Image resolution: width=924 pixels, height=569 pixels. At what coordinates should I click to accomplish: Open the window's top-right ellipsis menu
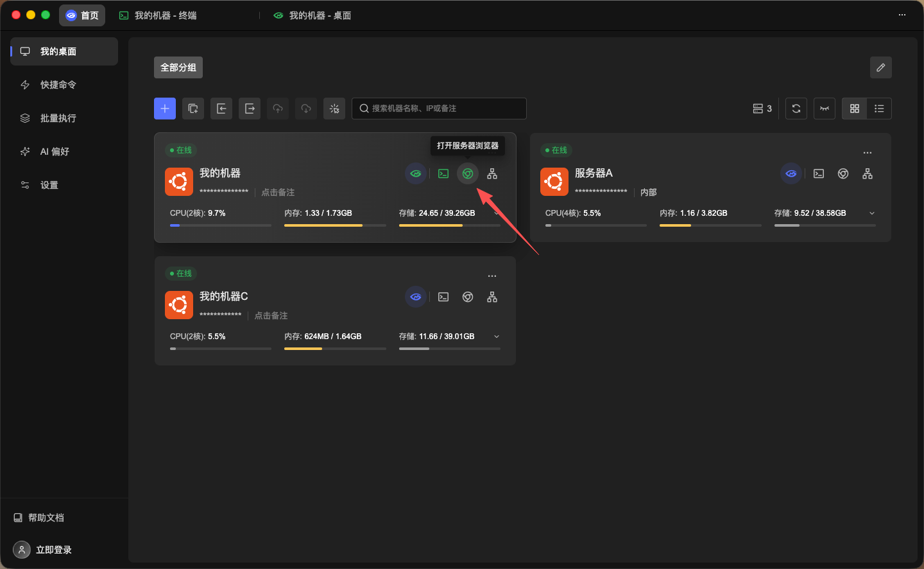pyautogui.click(x=902, y=15)
